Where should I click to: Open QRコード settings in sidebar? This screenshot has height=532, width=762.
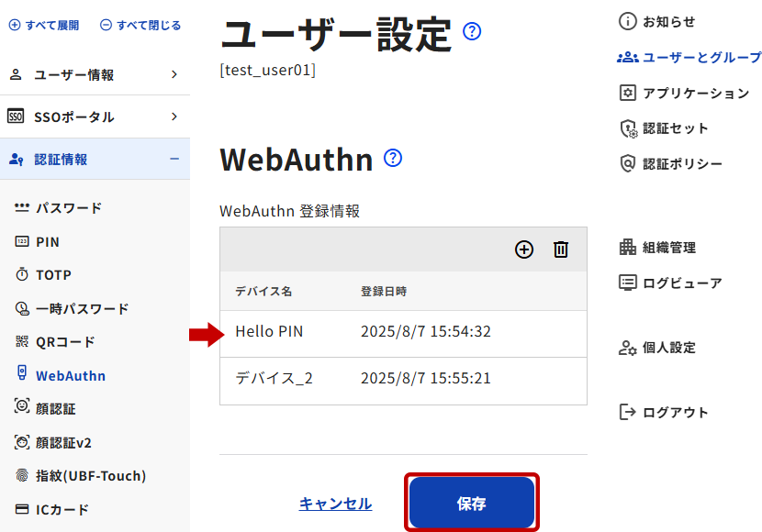tap(64, 342)
